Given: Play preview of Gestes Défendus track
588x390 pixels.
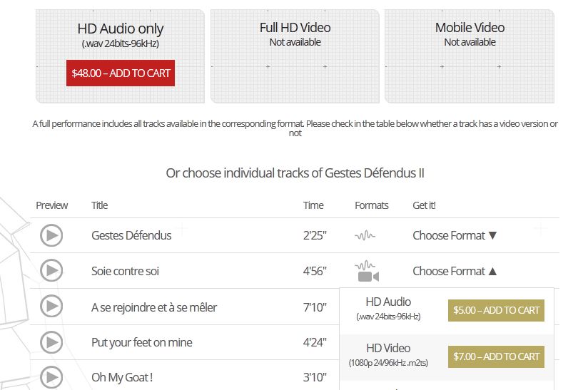Looking at the screenshot, I should pos(51,235).
